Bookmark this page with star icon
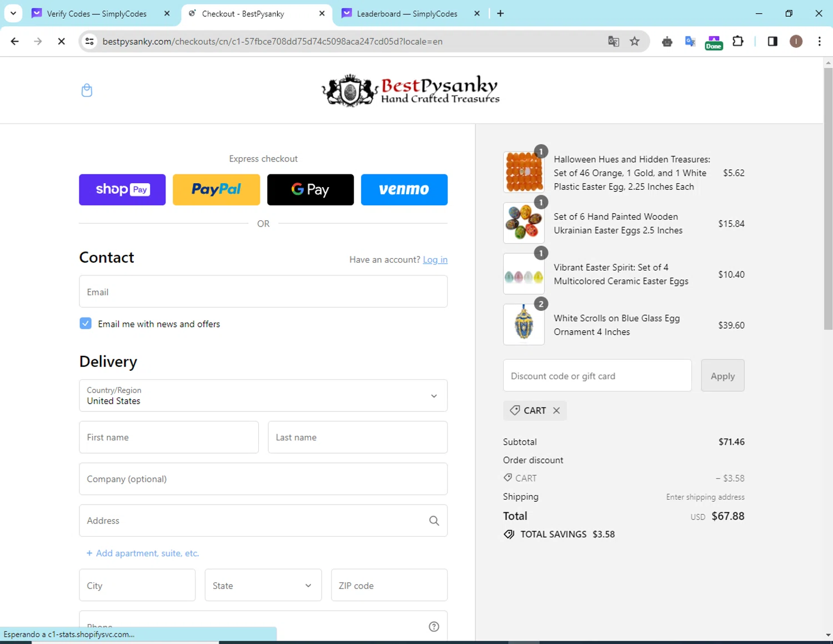The height and width of the screenshot is (644, 833). coord(635,41)
